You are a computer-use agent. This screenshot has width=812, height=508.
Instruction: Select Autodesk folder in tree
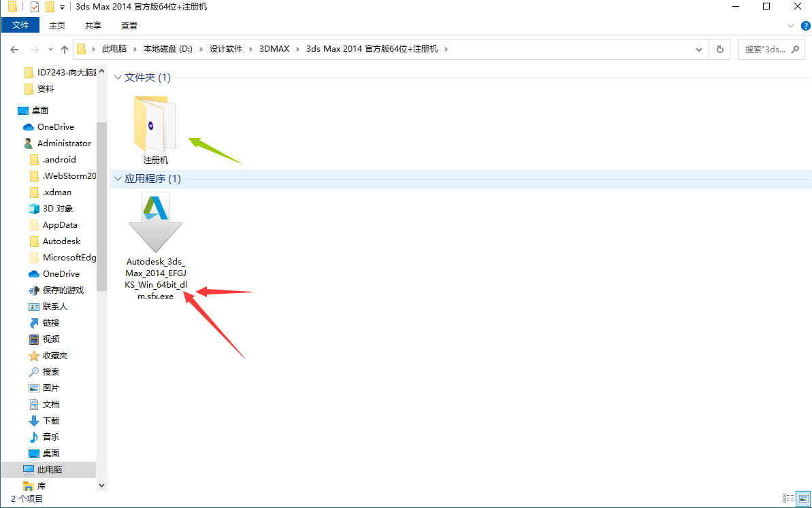[55, 241]
